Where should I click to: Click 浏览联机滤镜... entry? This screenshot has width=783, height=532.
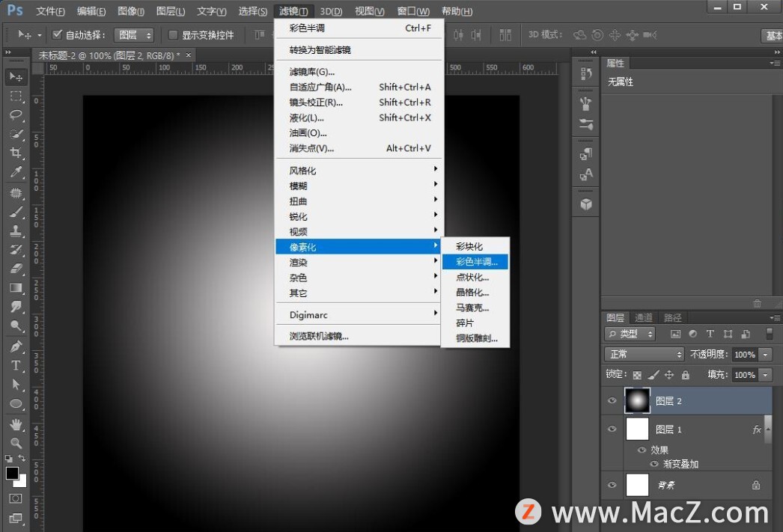point(358,337)
